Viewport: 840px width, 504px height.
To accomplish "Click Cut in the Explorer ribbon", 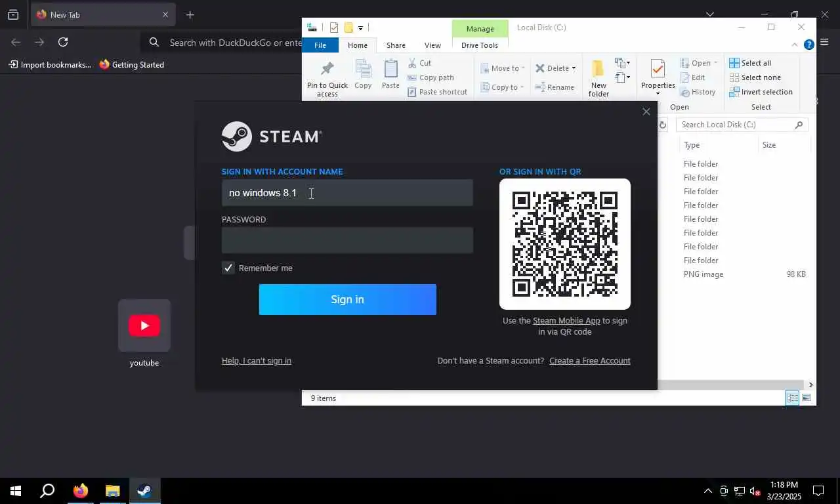I will point(419,63).
